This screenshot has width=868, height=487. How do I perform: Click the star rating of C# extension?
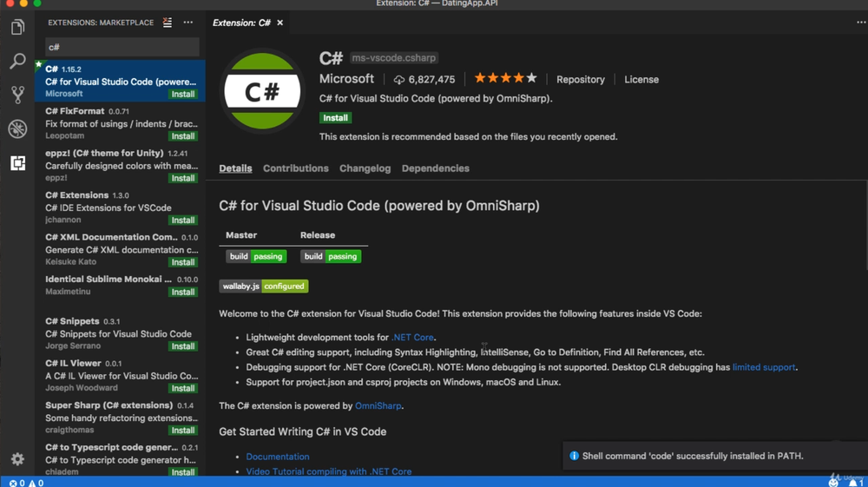click(x=505, y=79)
